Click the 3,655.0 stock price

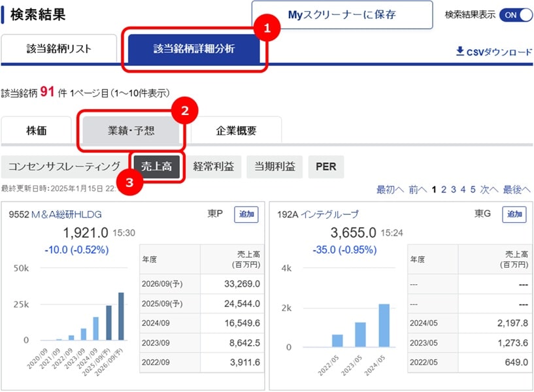pyautogui.click(x=353, y=233)
